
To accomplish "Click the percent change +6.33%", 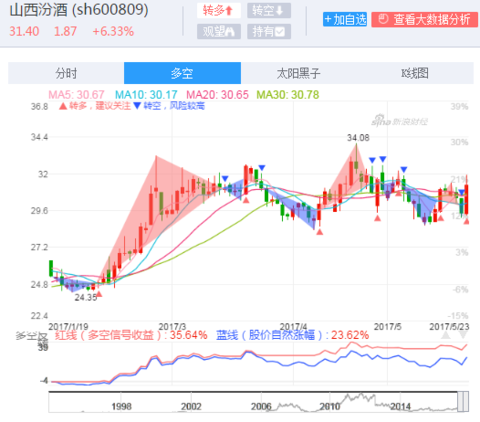I will pyautogui.click(x=113, y=32).
